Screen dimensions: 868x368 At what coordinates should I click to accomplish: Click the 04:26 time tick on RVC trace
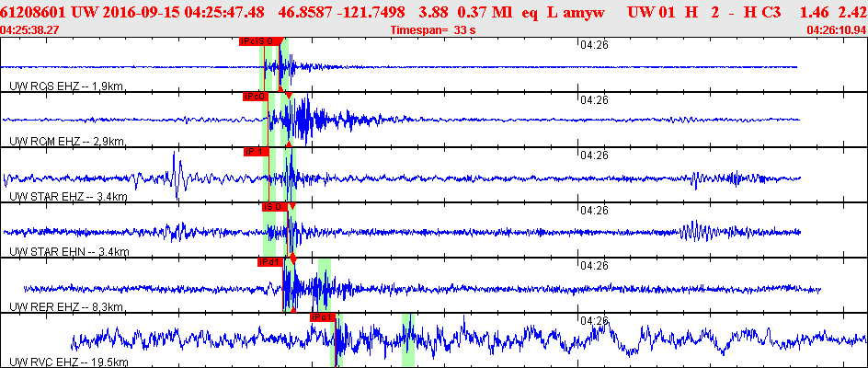click(594, 320)
